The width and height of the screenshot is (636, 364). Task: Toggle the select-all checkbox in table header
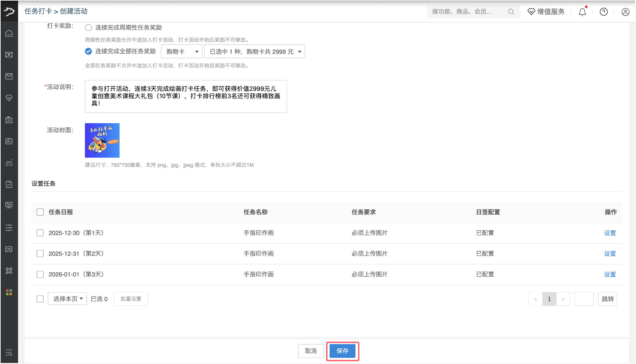click(40, 212)
